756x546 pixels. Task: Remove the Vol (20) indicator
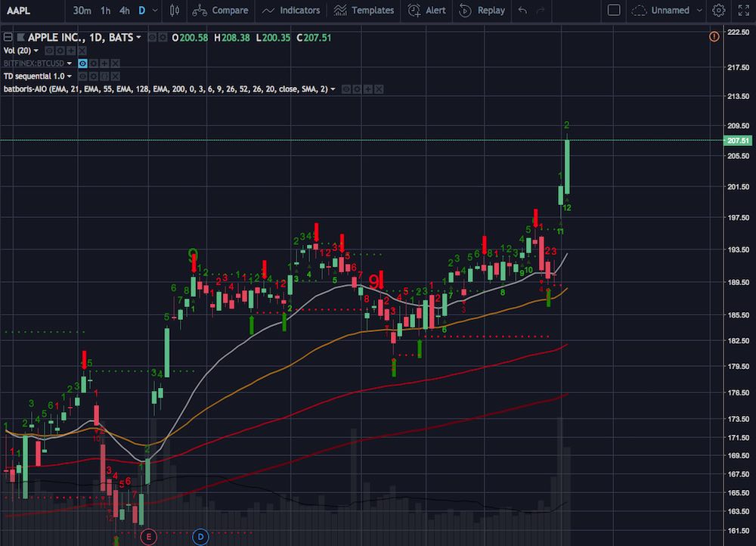[x=82, y=51]
